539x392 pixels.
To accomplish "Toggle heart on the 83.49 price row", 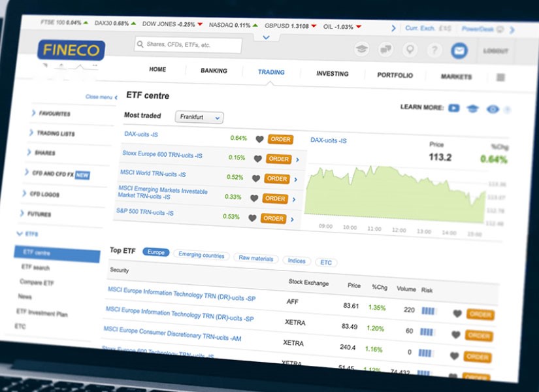I will pos(456,335).
